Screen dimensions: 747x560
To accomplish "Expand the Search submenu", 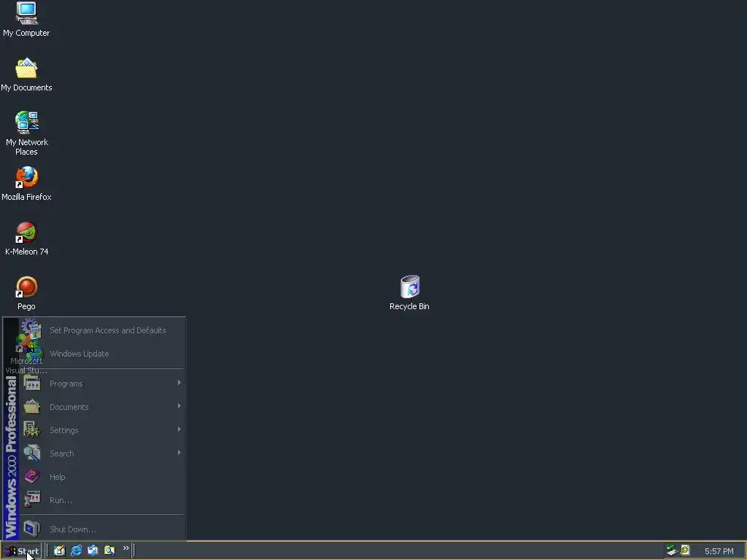I will (x=102, y=454).
